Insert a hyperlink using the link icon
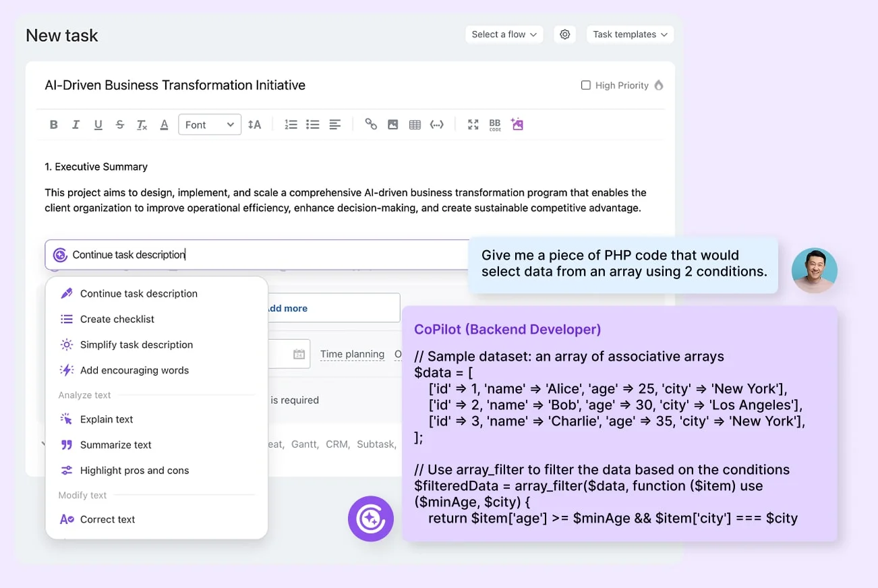This screenshot has width=878, height=588. [x=371, y=124]
